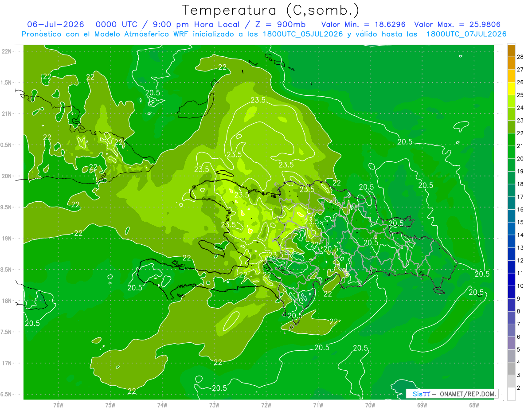Click the "72W" longitude axis label
This screenshot has height=411, width=532.
pyautogui.click(x=266, y=404)
